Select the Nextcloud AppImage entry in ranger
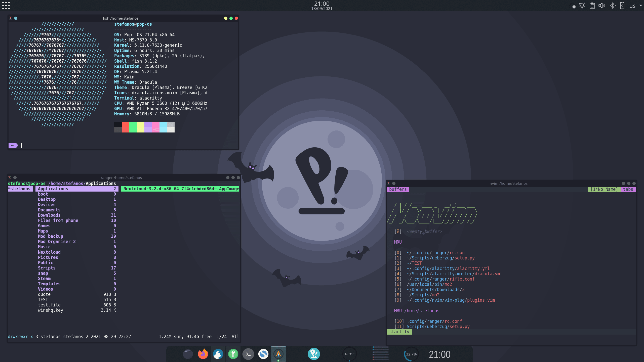 [180, 189]
